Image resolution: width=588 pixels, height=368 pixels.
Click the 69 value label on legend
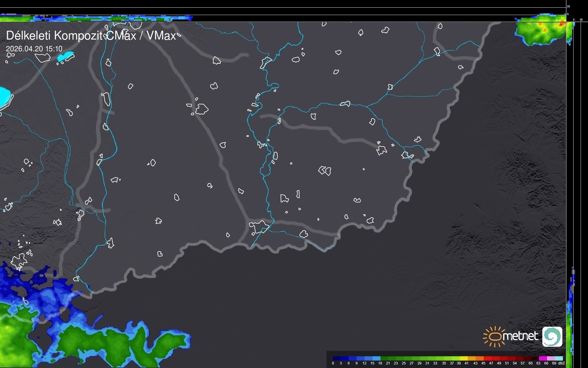(554, 363)
